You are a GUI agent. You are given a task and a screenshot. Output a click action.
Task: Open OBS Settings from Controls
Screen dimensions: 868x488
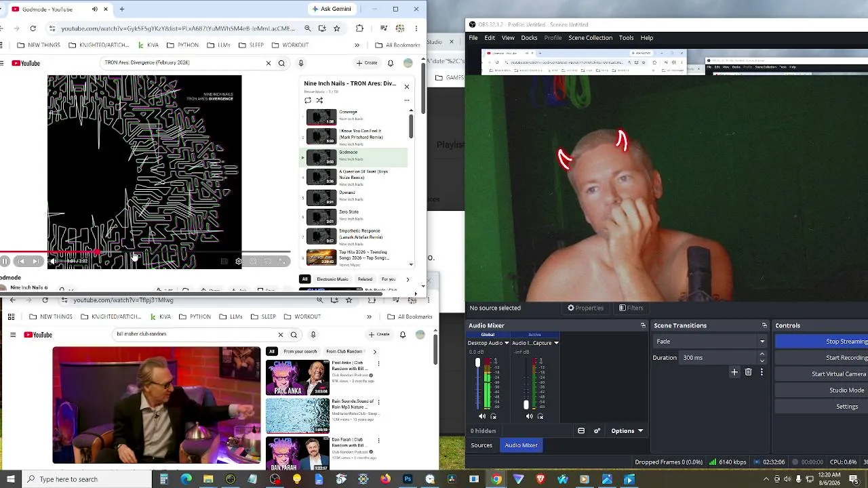tap(822, 407)
